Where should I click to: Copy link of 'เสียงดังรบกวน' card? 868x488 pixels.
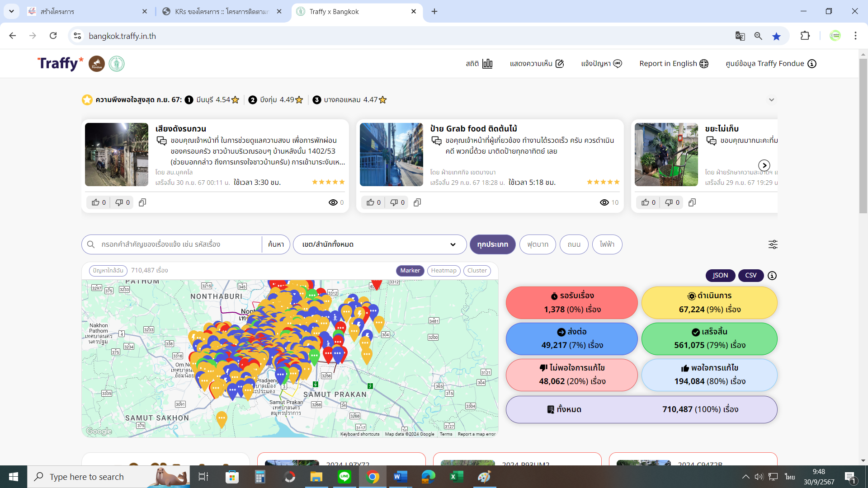click(142, 202)
